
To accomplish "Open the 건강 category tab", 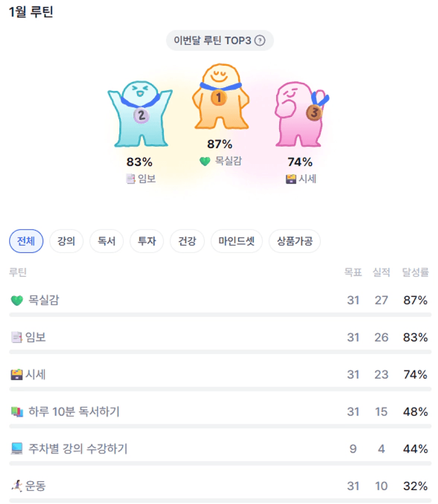I will pos(187,241).
